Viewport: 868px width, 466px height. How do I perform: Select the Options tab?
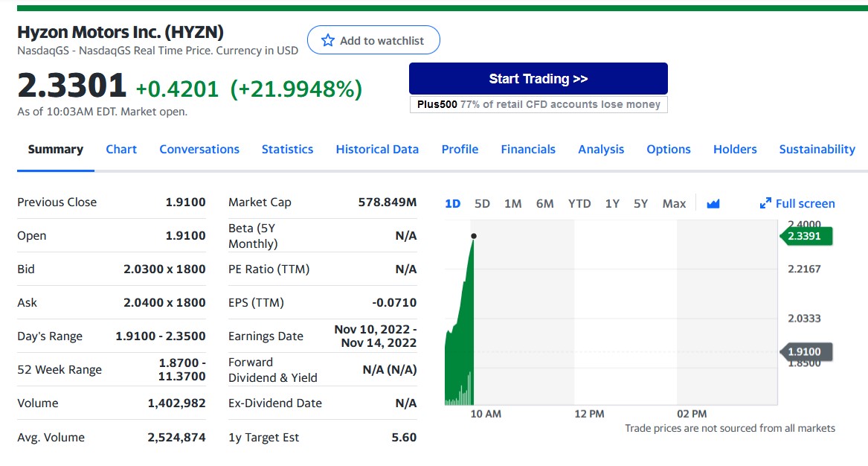coord(669,149)
